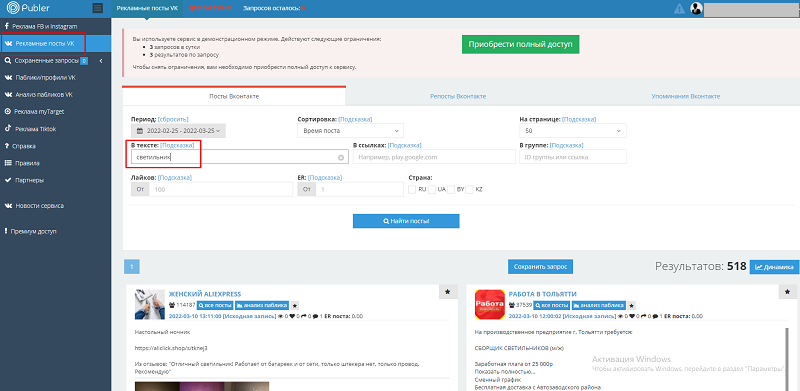The height and width of the screenshot is (391, 800).
Task: Switch to the Репосты Вконтакте tab
Action: [x=458, y=96]
